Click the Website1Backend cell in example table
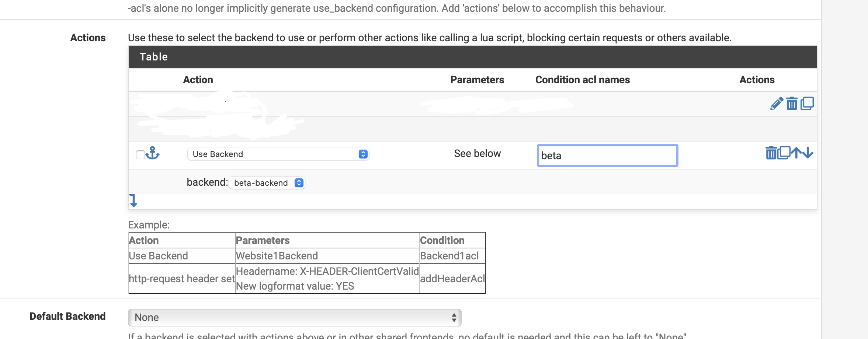 (277, 256)
